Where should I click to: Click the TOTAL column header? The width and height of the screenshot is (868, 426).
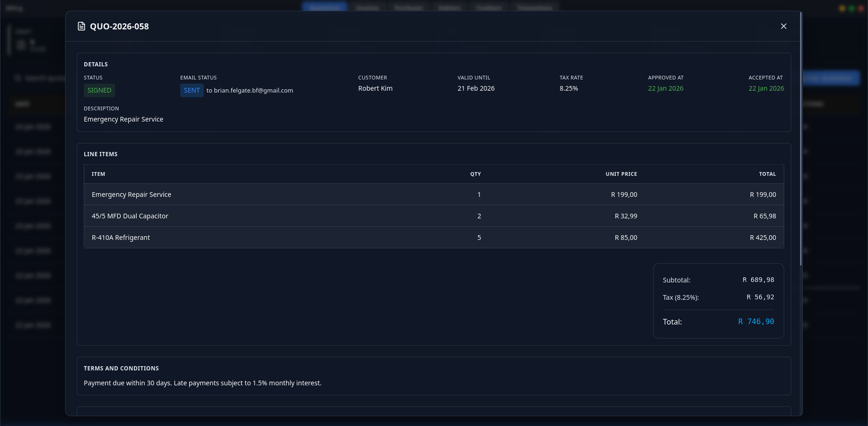(x=767, y=174)
